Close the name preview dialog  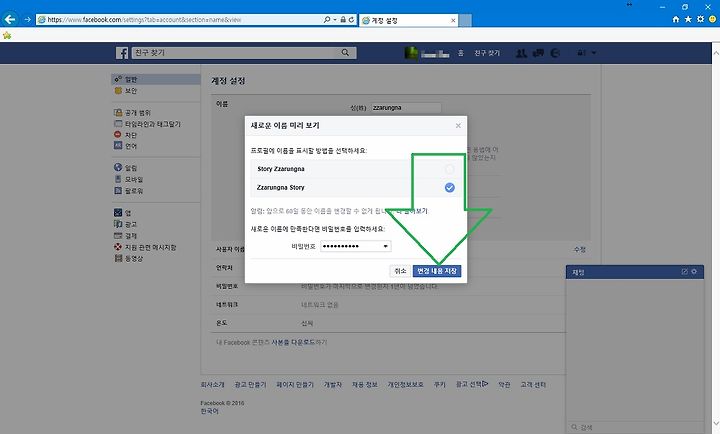458,125
